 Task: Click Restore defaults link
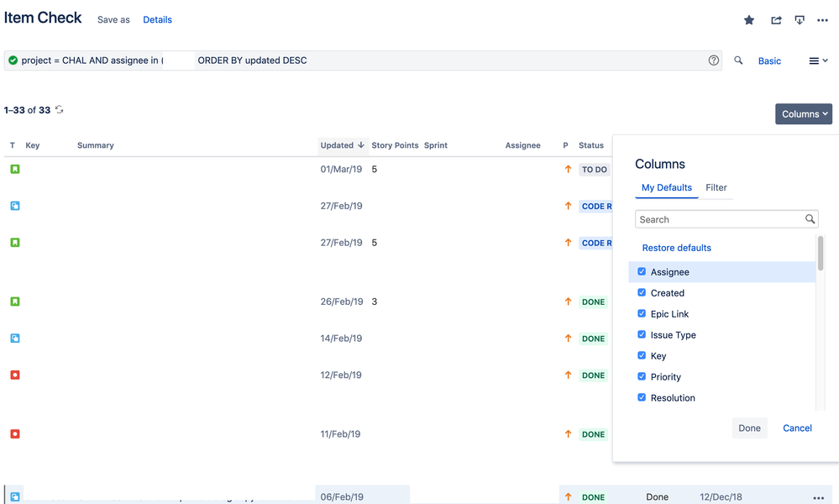(676, 248)
